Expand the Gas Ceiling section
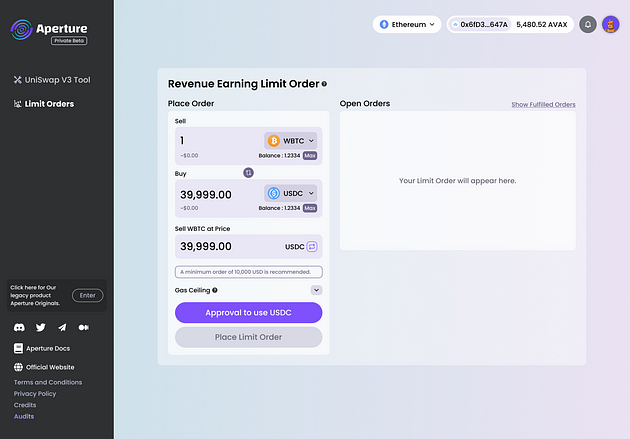 pyautogui.click(x=316, y=290)
